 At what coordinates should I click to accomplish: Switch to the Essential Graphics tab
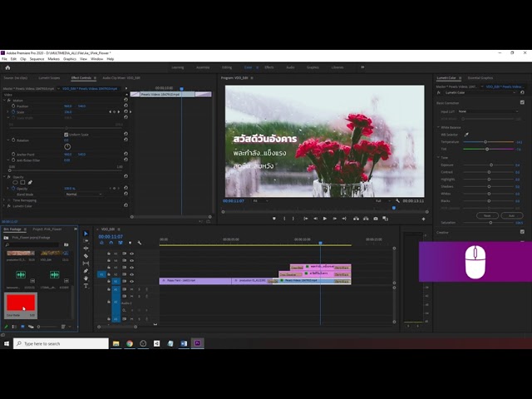pyautogui.click(x=480, y=78)
